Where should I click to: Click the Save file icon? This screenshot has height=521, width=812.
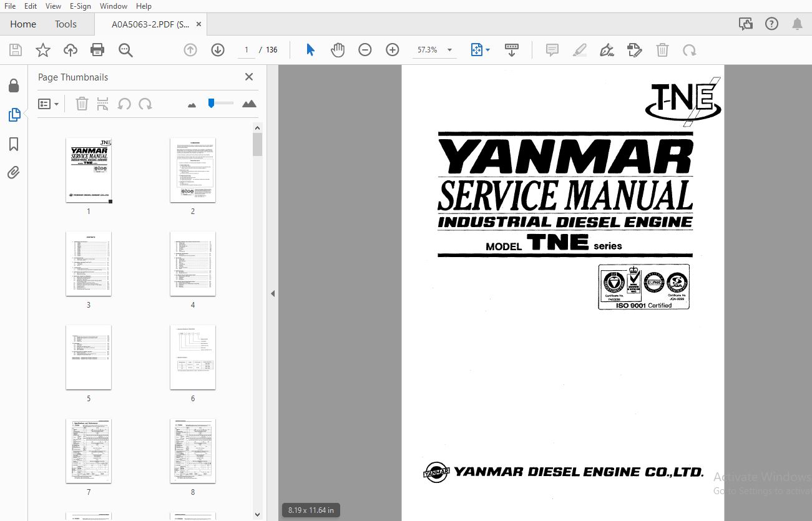16,50
